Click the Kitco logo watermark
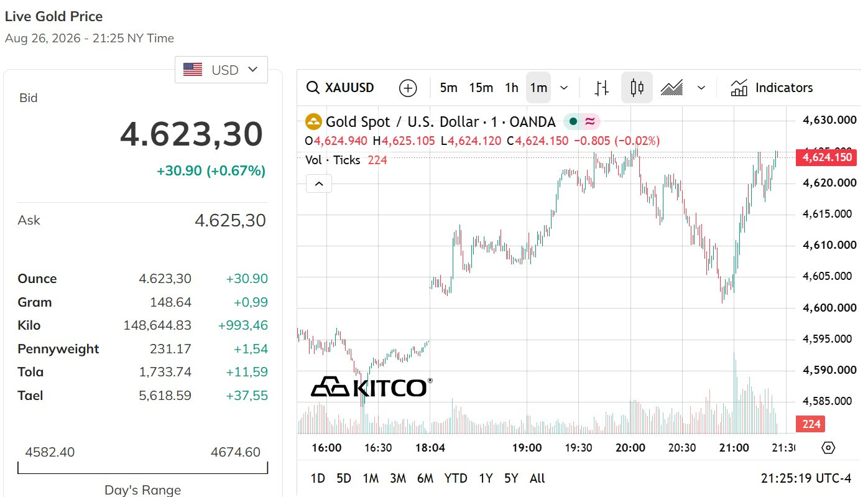The width and height of the screenshot is (868, 497). [x=371, y=387]
